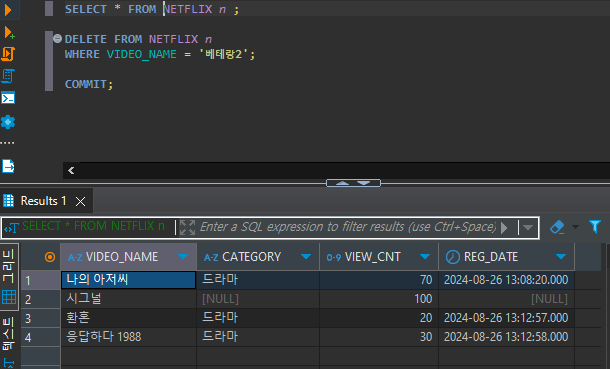Viewport: 610px width, 369px height.
Task: Open custom filter settings with the funnel icon
Action: point(595,227)
